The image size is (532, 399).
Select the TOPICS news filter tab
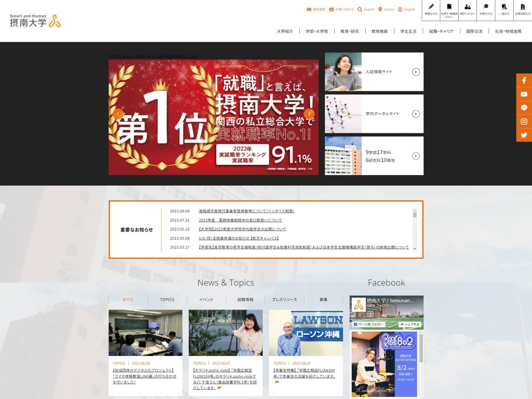pyautogui.click(x=167, y=300)
